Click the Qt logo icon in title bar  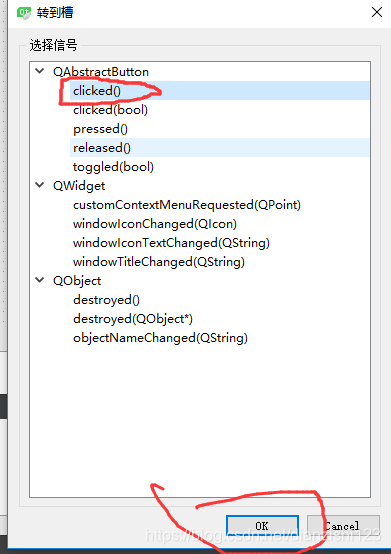pyautogui.click(x=24, y=13)
